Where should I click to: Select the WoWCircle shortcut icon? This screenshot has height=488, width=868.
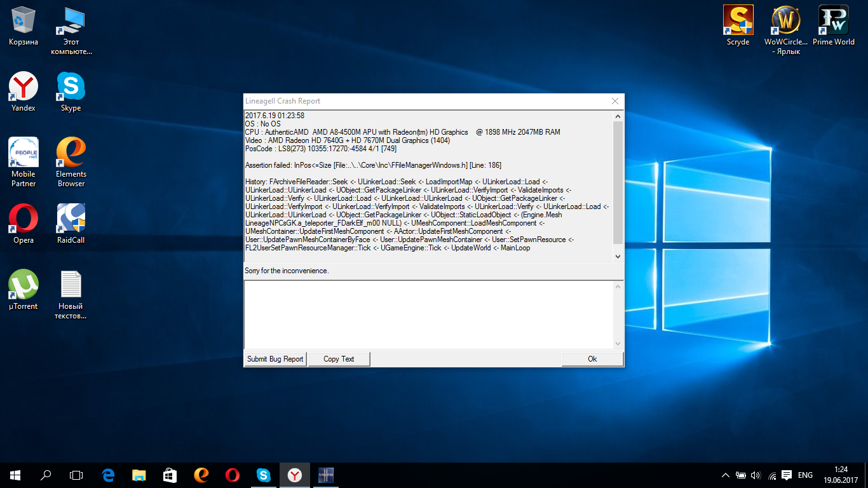tap(786, 21)
